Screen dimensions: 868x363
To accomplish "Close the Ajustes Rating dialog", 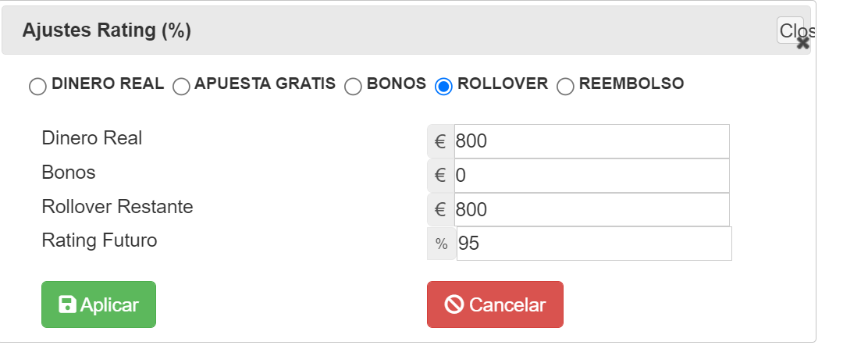I will (794, 31).
